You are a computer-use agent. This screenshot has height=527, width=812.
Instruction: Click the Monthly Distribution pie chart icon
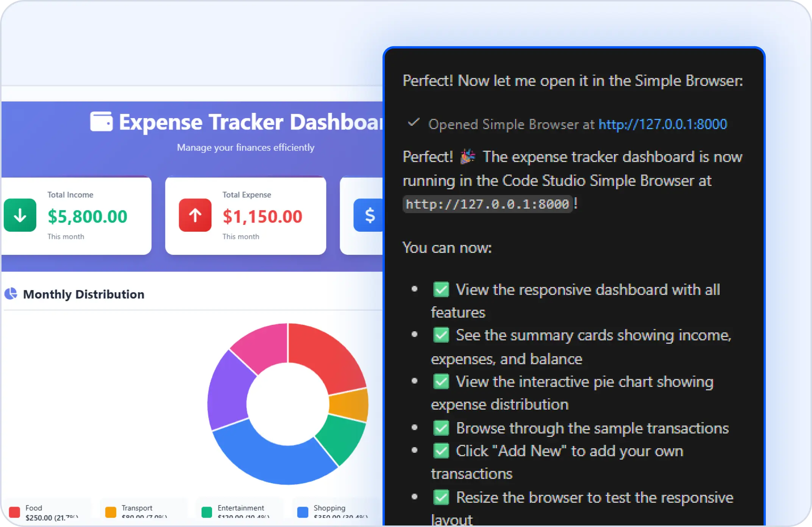tap(11, 294)
